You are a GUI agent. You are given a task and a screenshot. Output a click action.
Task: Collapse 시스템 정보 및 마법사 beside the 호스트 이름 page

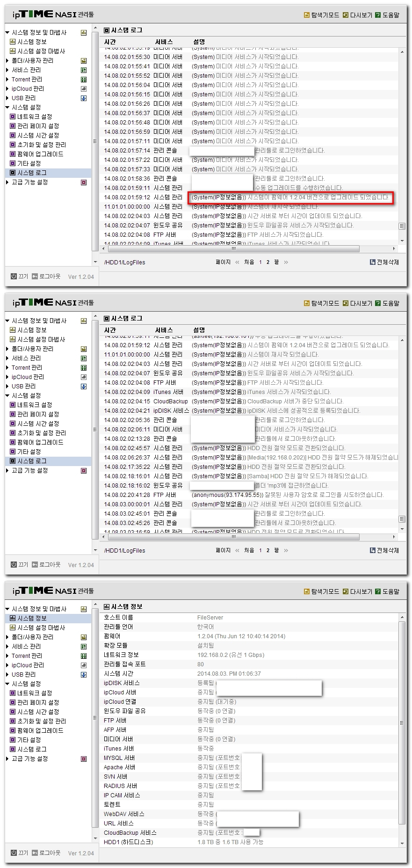click(x=7, y=609)
